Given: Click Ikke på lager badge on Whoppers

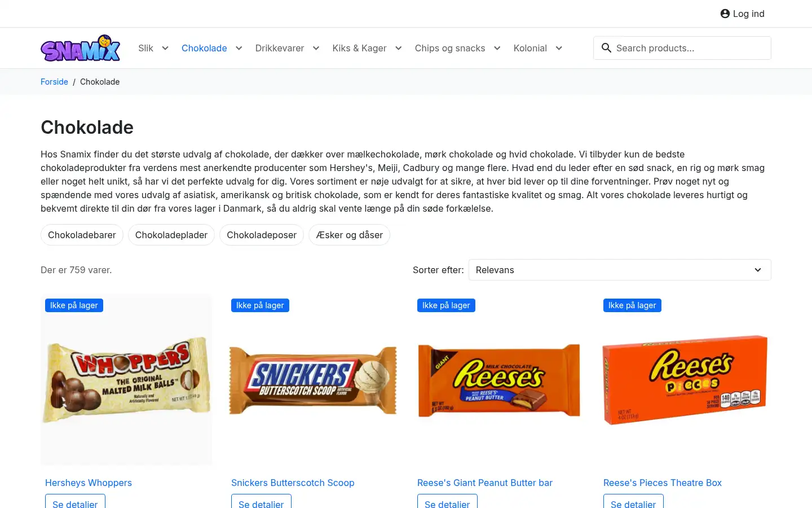Looking at the screenshot, I should [x=74, y=305].
